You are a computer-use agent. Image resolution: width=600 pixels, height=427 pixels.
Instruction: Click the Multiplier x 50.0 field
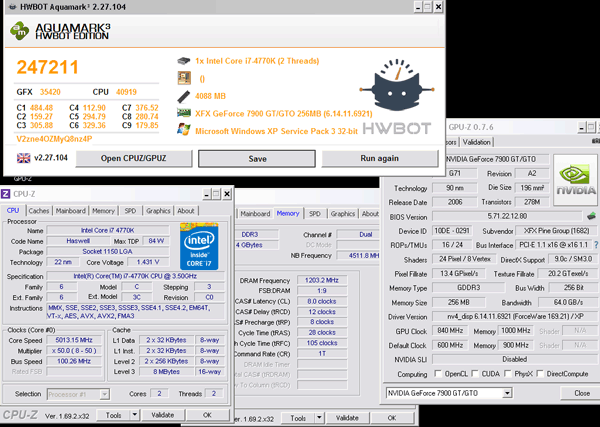[x=74, y=350]
